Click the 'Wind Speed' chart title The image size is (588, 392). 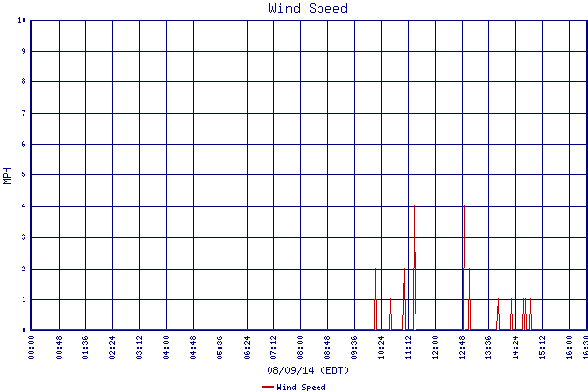[309, 8]
